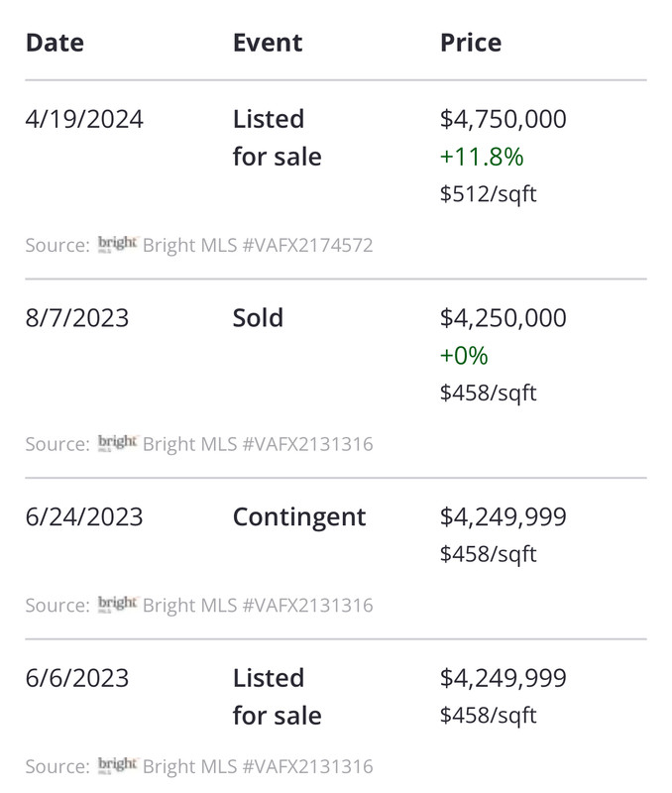Open the MLS source link under the Sold entry
This screenshot has width=672, height=793.
[258, 443]
